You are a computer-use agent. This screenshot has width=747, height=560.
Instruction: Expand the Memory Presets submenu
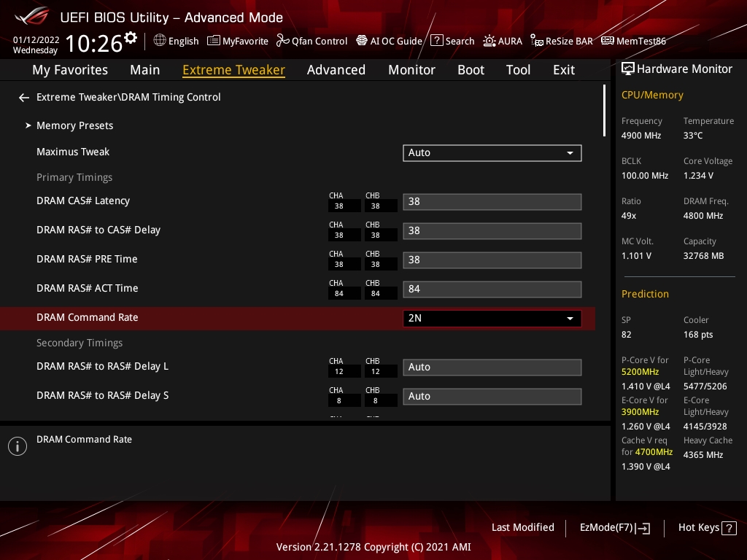(74, 125)
